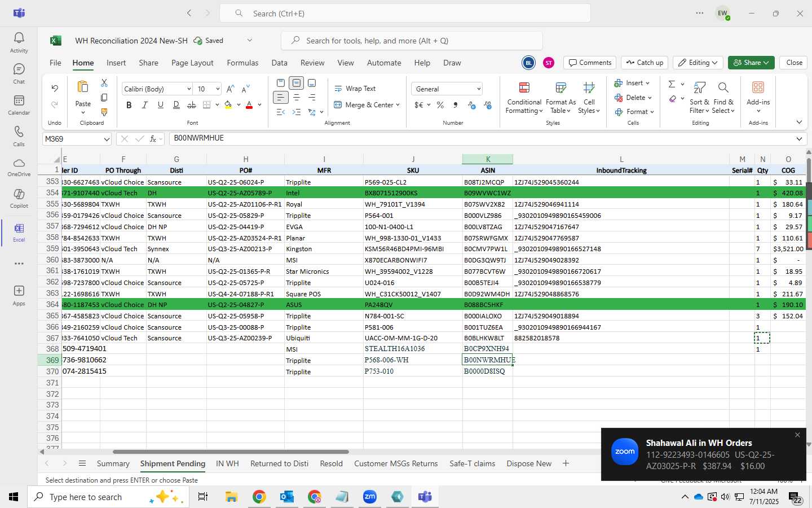Viewport: 812px width, 508px height.
Task: Open Chrome from the Windows taskbar
Action: (259, 497)
